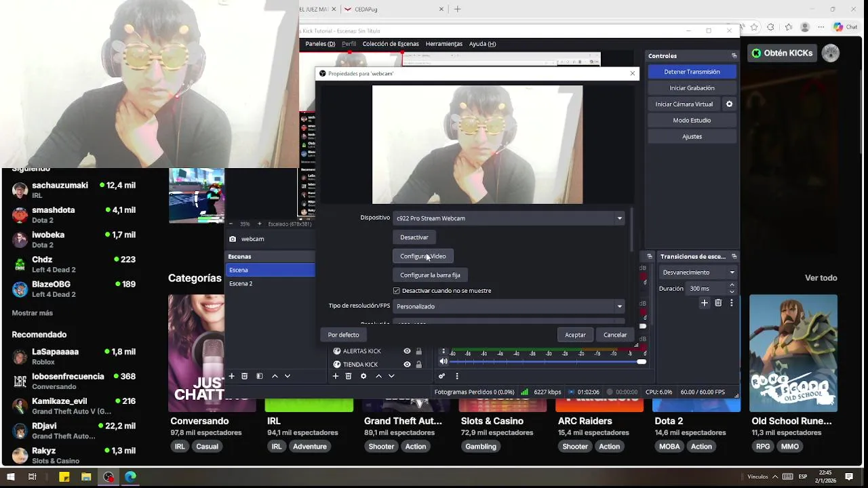The image size is (868, 488).
Task: Open scene filters icon in Escenas toolbar
Action: pos(259,376)
